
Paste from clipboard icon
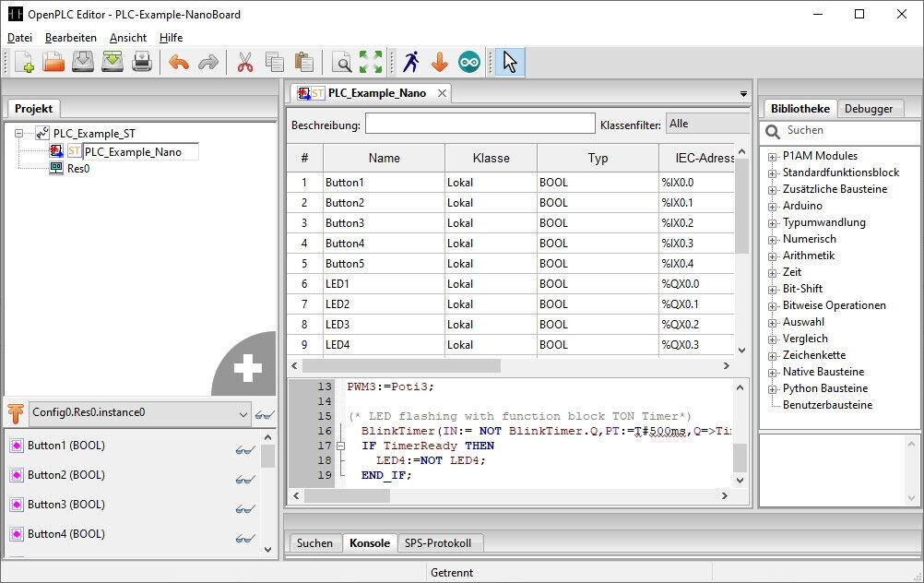304,62
